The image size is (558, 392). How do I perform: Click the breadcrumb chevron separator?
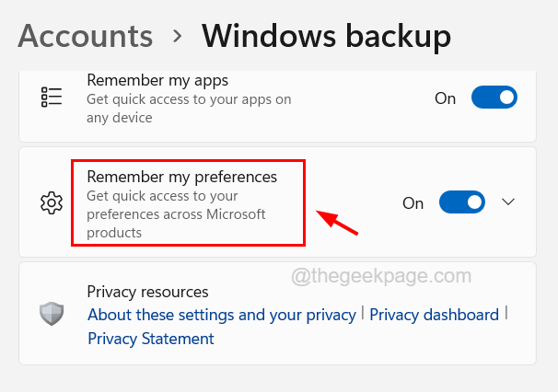click(x=177, y=38)
